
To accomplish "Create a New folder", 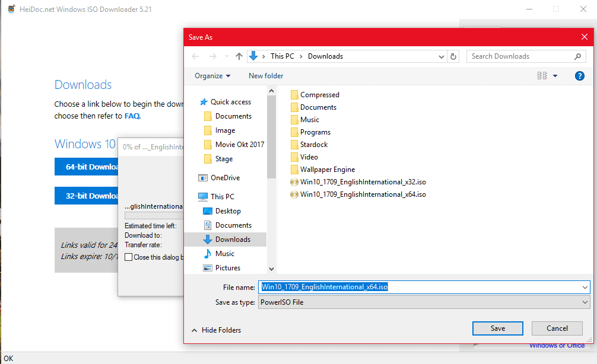I will coord(266,76).
